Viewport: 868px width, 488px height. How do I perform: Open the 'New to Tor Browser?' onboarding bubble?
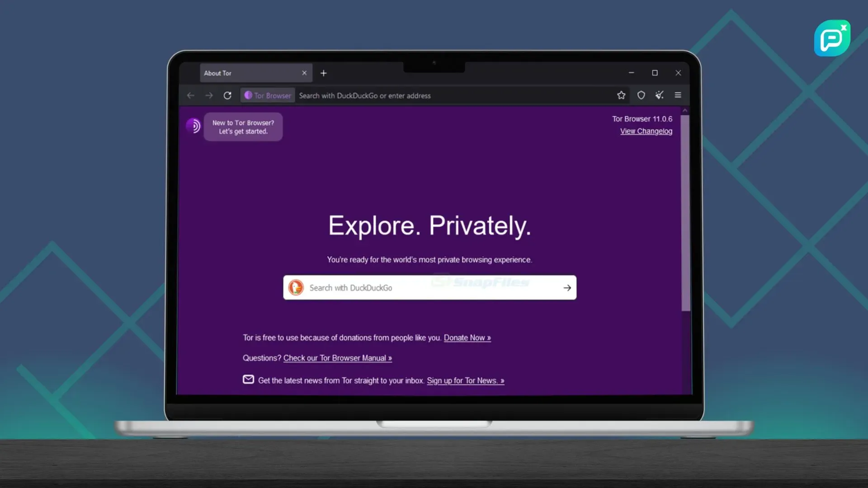point(243,127)
